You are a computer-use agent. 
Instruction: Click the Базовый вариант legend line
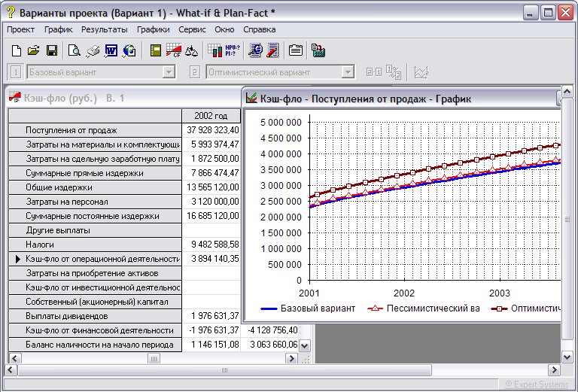click(x=269, y=308)
